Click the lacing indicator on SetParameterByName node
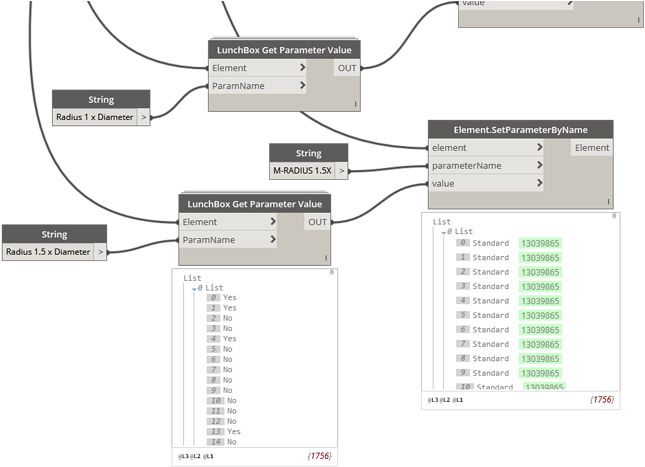 [608, 202]
